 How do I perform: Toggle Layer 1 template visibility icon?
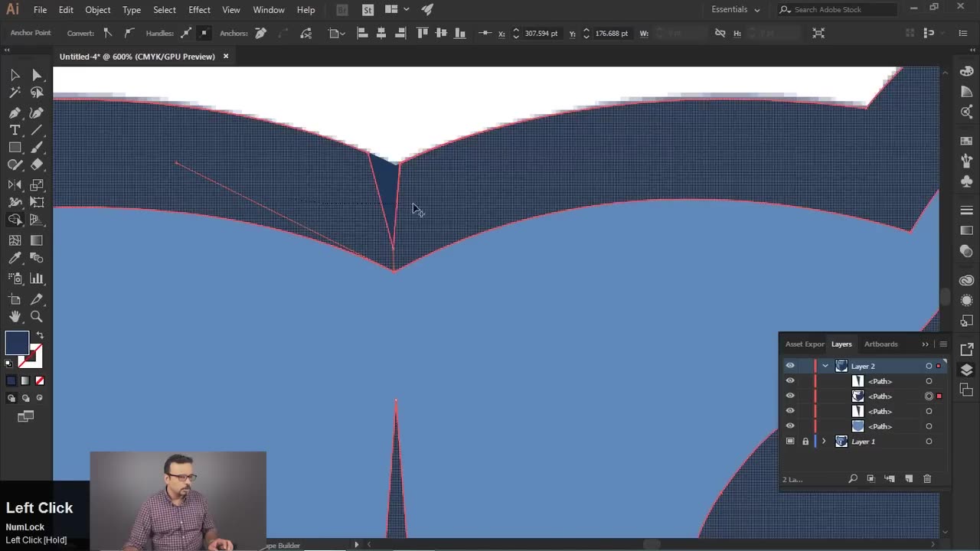point(790,442)
